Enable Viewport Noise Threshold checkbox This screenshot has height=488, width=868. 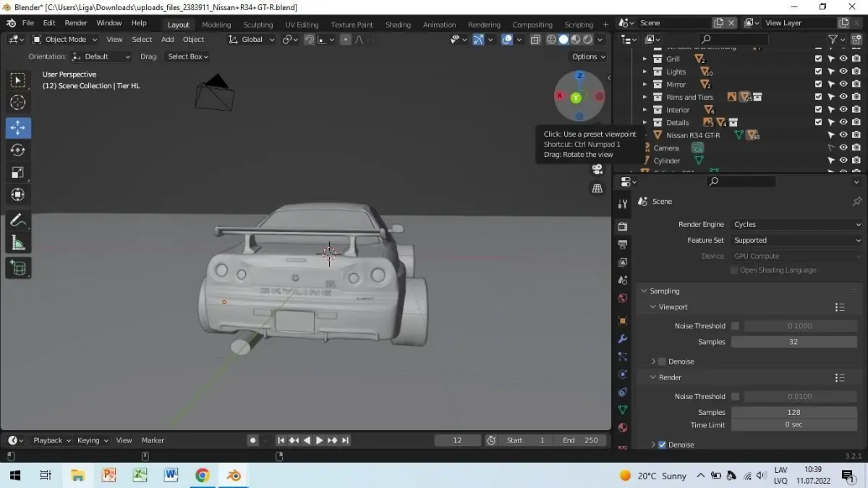(736, 326)
